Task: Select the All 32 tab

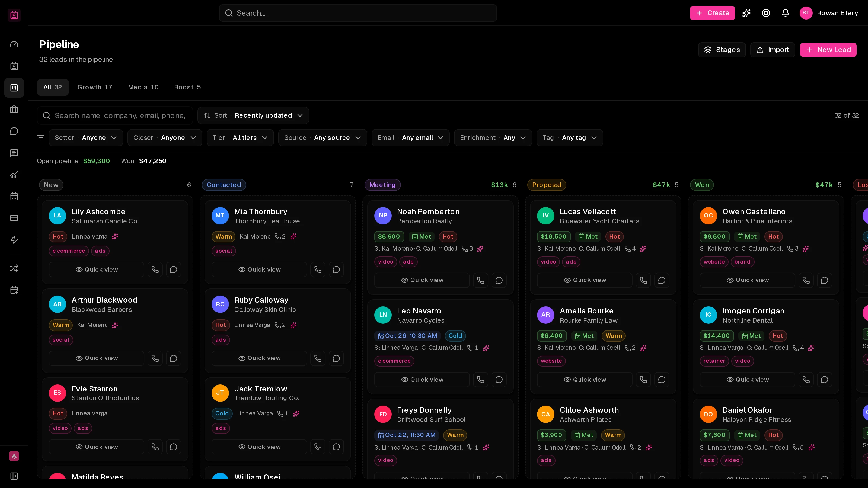Action: pyautogui.click(x=53, y=87)
